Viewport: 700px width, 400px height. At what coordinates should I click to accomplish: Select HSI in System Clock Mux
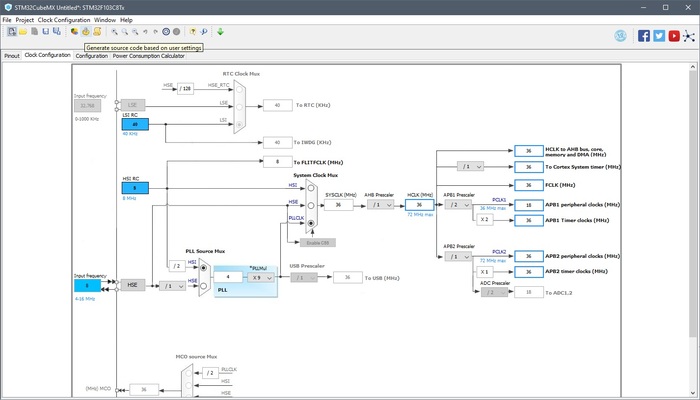click(311, 188)
